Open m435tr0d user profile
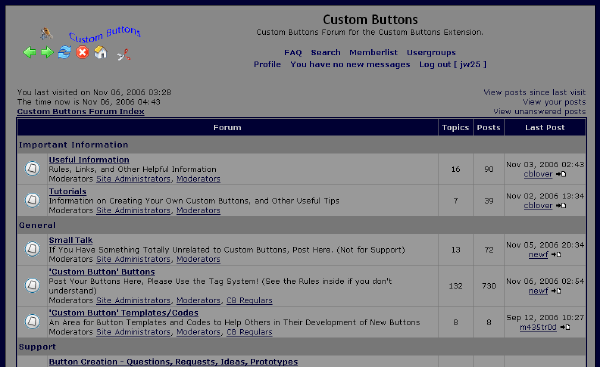 (x=538, y=327)
